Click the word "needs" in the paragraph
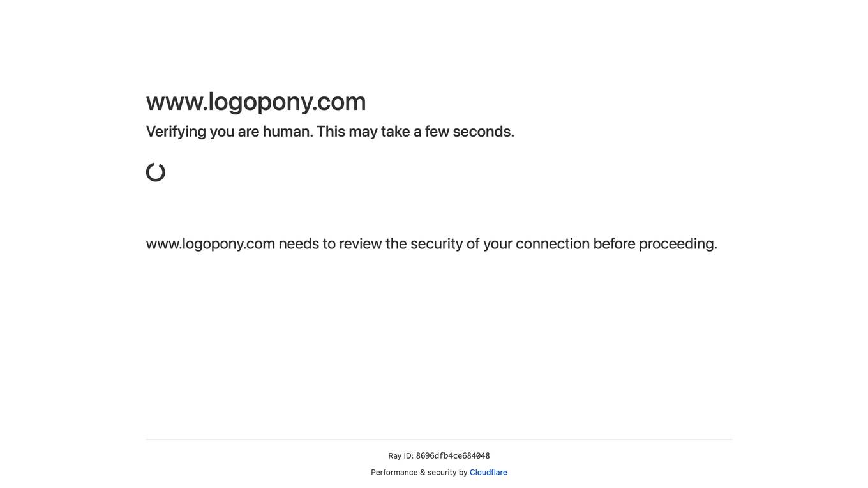Screen dimensions: 868x488 pos(299,244)
